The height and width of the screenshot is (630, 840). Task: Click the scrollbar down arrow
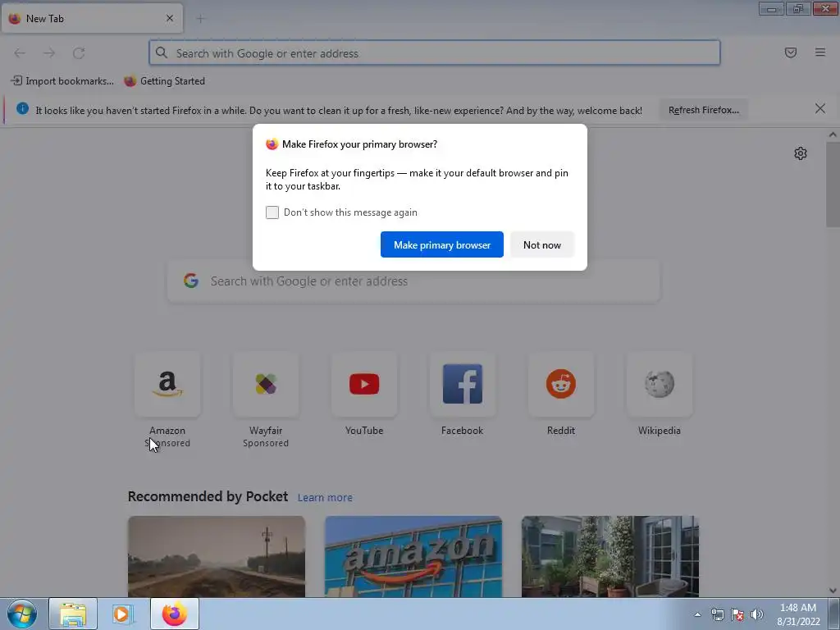(833, 591)
